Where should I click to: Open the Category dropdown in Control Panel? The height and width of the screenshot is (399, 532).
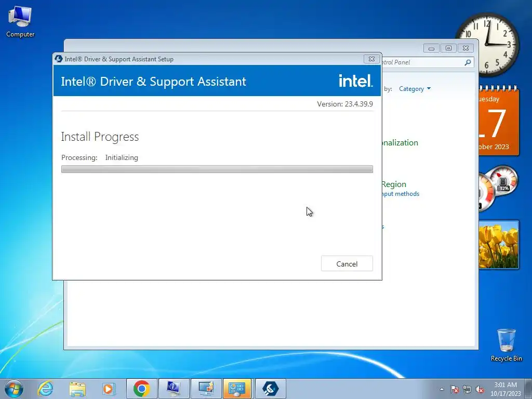click(x=415, y=89)
